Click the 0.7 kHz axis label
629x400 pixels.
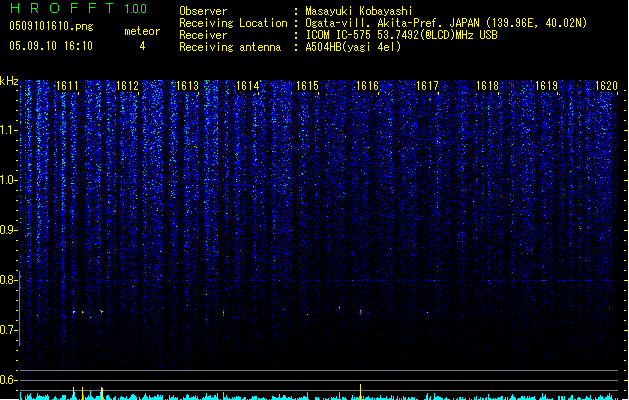pos(8,330)
